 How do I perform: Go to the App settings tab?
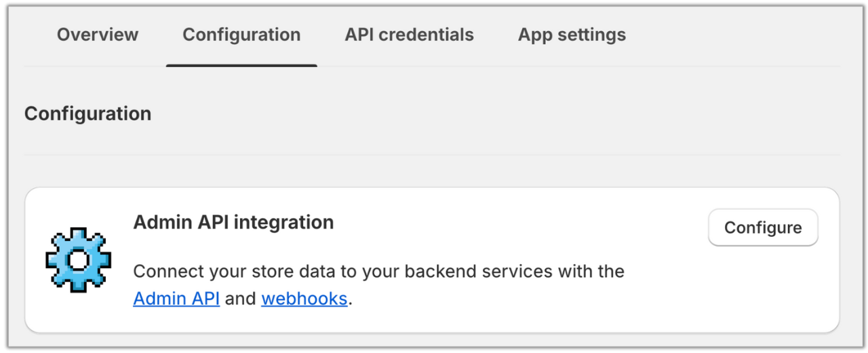click(572, 35)
